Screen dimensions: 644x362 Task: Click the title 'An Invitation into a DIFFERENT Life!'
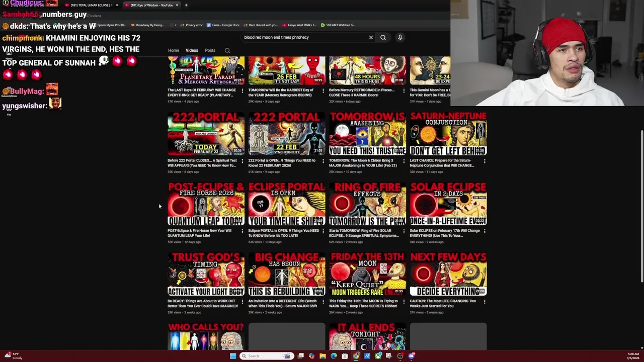283,304
